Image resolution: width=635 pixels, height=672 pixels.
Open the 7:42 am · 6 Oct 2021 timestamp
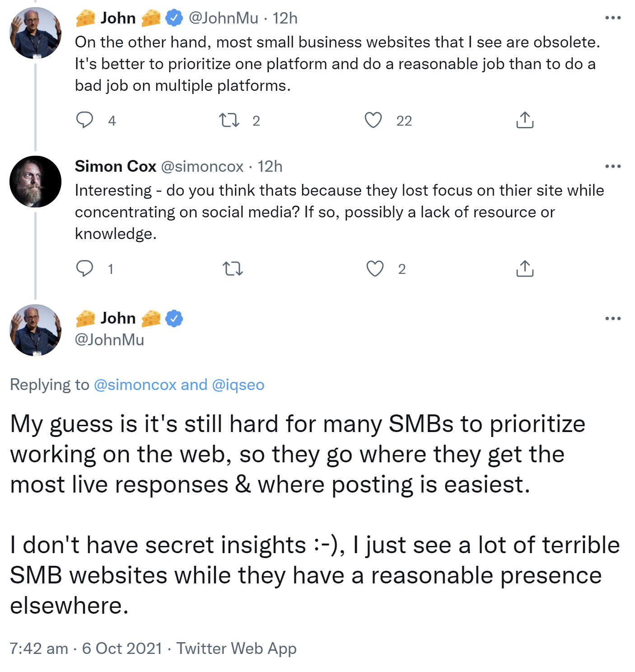click(86, 649)
